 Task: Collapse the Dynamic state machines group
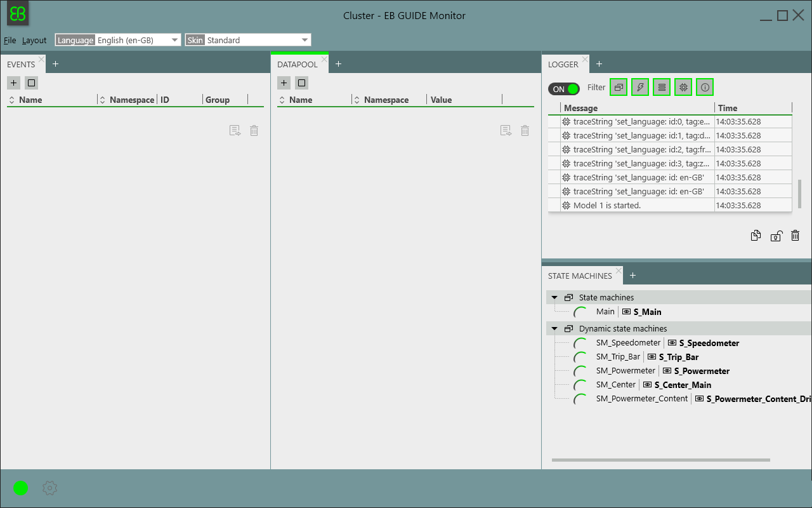[x=554, y=329]
